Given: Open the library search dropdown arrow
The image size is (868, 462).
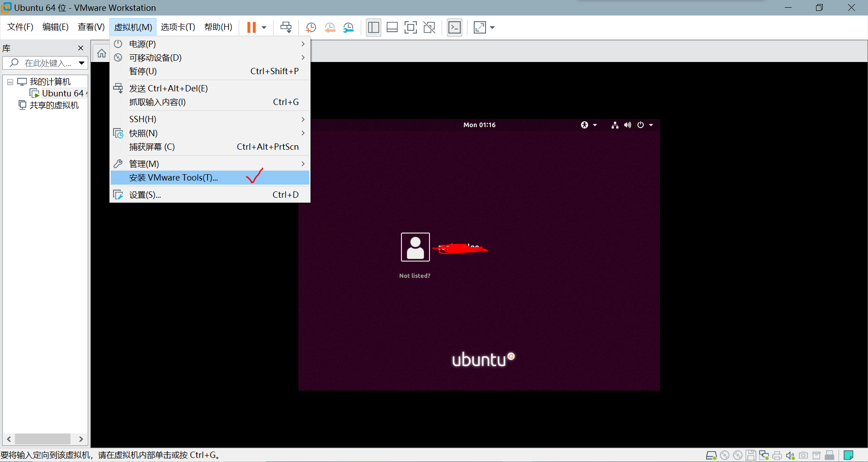Looking at the screenshot, I should pyautogui.click(x=81, y=63).
